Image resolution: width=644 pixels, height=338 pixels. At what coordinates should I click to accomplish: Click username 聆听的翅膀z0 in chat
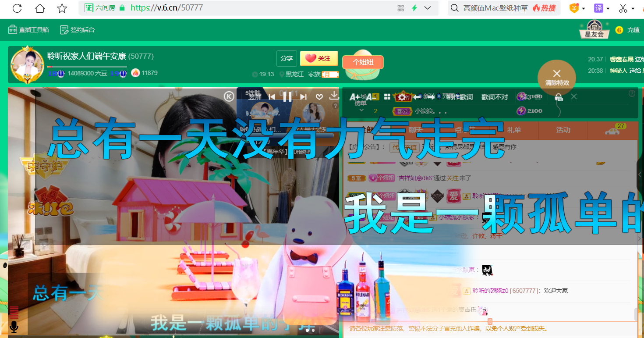[490, 291]
